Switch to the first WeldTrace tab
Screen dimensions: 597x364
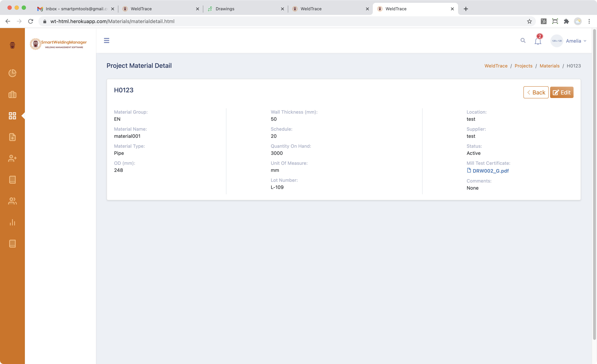pyautogui.click(x=160, y=9)
